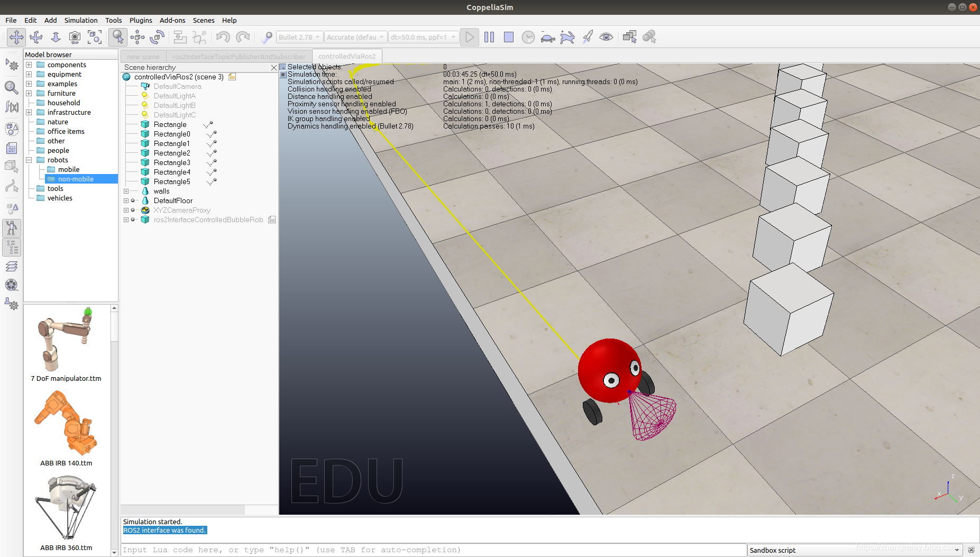The height and width of the screenshot is (557, 980).
Task: Toggle the model browser sidebar icon
Action: tap(12, 228)
